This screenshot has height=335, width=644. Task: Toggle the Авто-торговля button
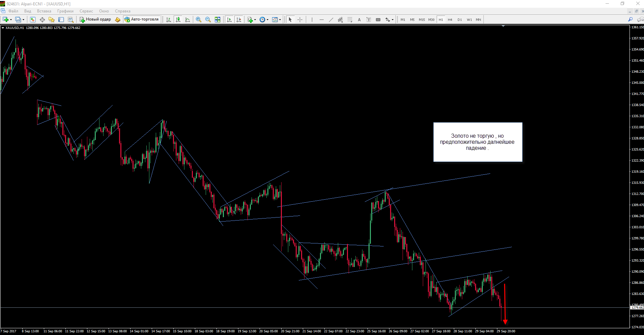click(x=142, y=20)
